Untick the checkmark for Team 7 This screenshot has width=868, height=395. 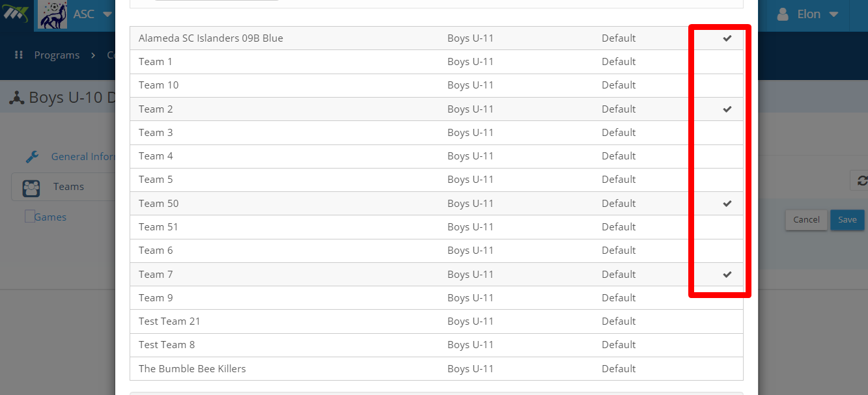click(x=727, y=275)
